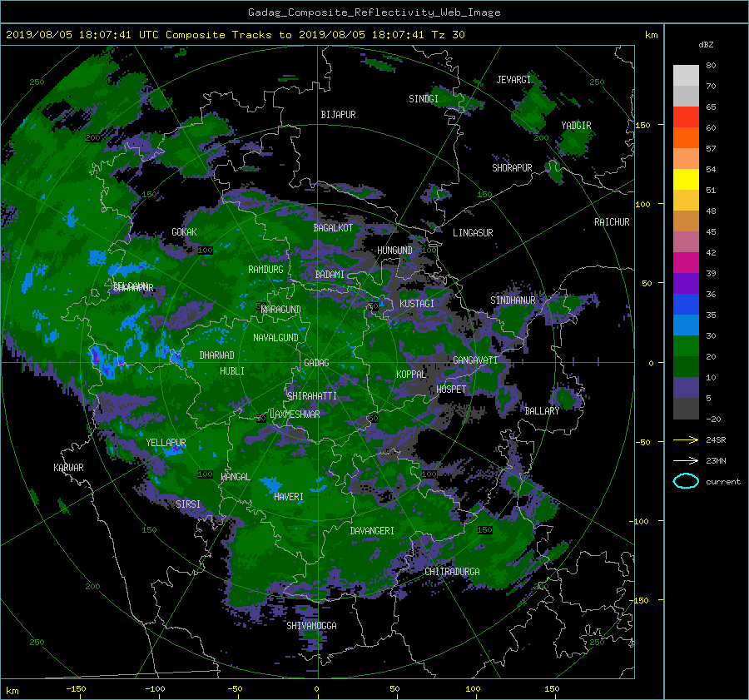This screenshot has width=749, height=700.
Task: Click the 24SR legend label
Action: (x=716, y=439)
